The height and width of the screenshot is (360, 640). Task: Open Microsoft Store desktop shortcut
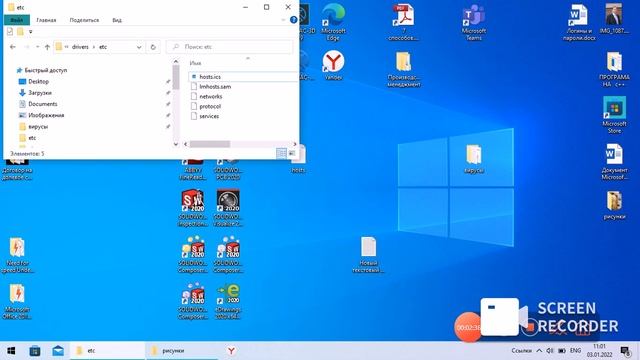614,115
